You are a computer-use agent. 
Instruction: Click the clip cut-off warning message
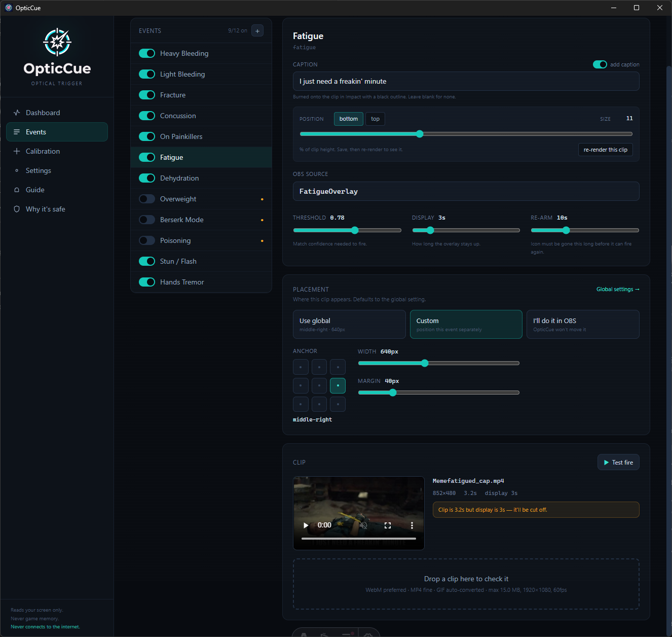pyautogui.click(x=536, y=510)
